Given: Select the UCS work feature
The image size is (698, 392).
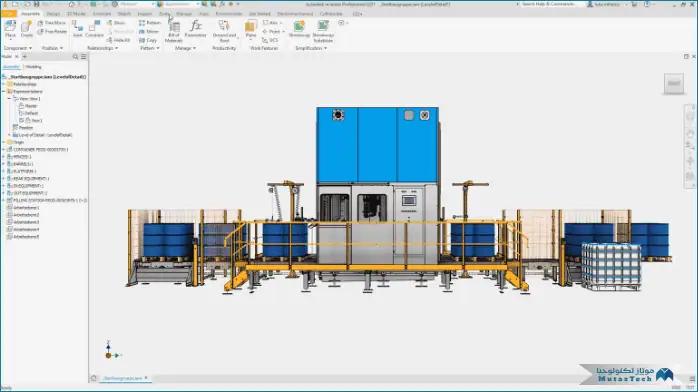Looking at the screenshot, I should pos(270,40).
